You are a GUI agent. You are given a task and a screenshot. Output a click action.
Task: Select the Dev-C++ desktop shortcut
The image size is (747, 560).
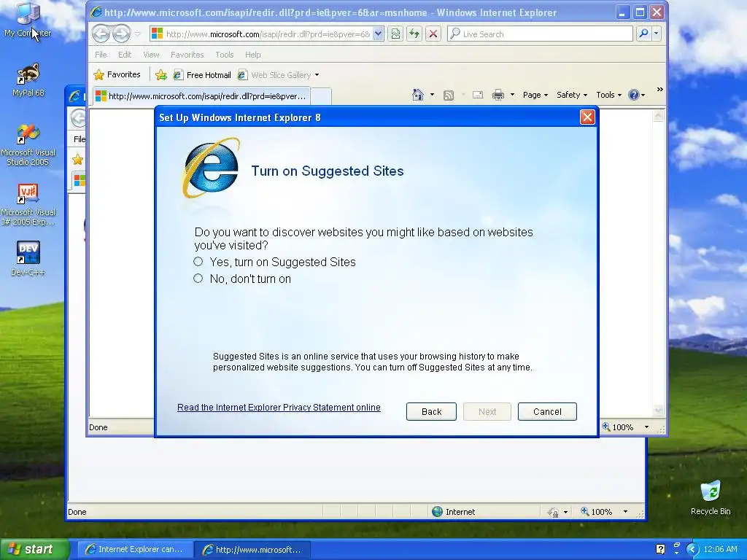(x=28, y=258)
